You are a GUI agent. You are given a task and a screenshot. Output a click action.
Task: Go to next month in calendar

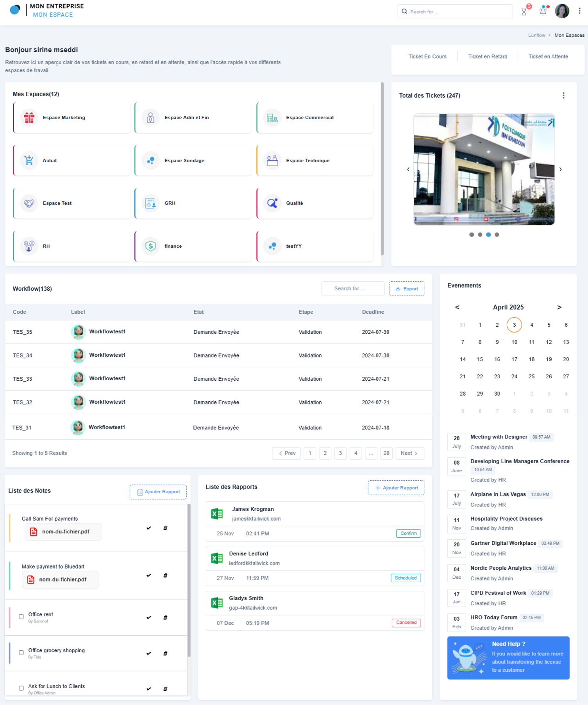point(559,308)
